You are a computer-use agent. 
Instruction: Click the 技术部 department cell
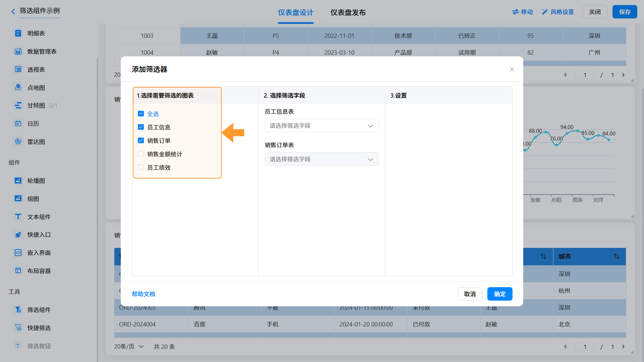(403, 36)
